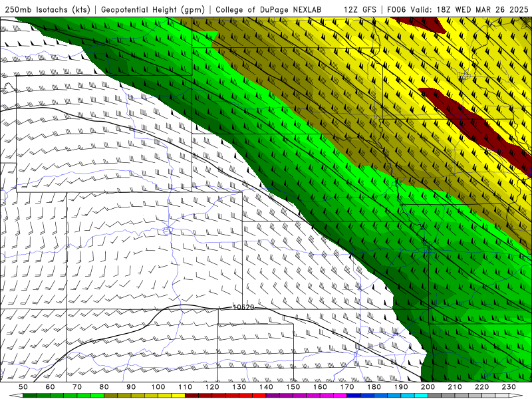Click the "90" legend number
Viewport: 532px width, 399px height.
tap(131, 387)
